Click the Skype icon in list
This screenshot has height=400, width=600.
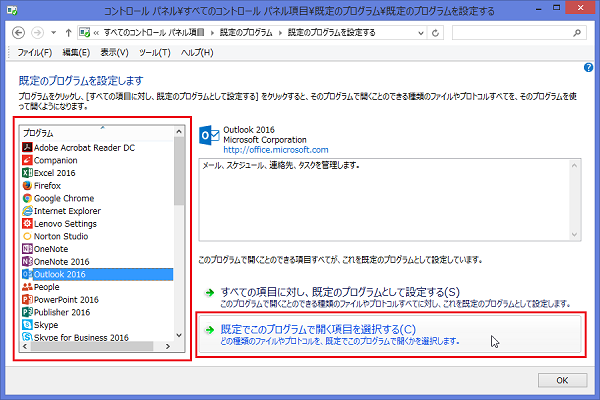(x=27, y=325)
